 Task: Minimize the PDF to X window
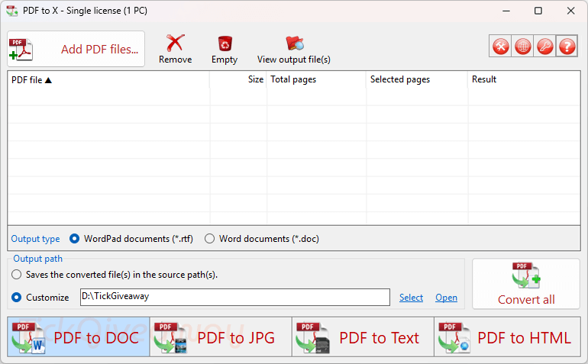point(506,11)
